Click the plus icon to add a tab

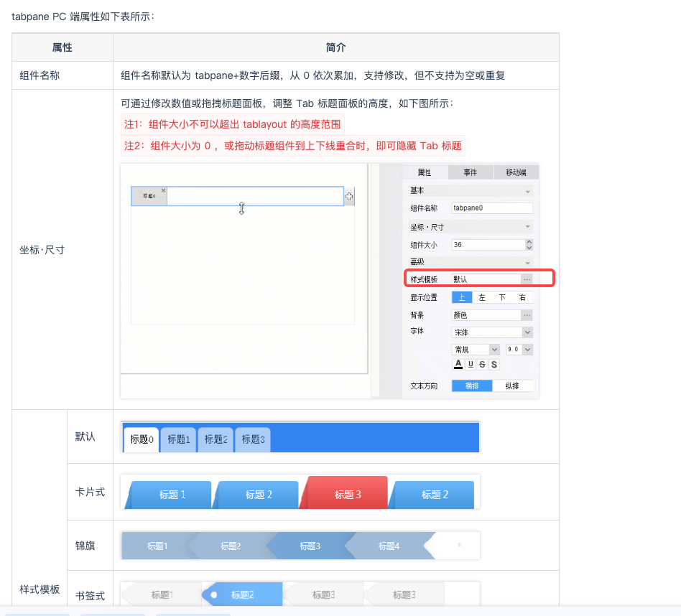(x=348, y=197)
